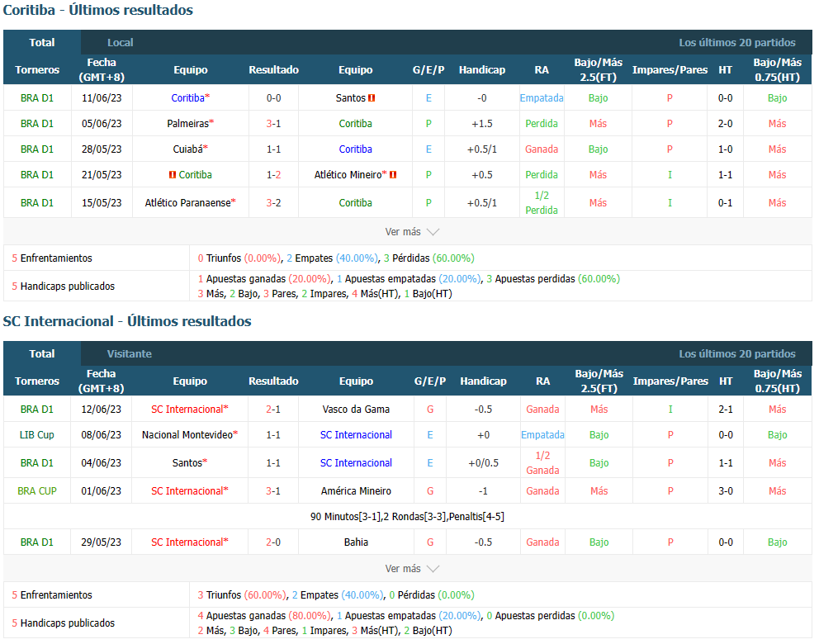Click LIB Cup tournament label

click(36, 434)
